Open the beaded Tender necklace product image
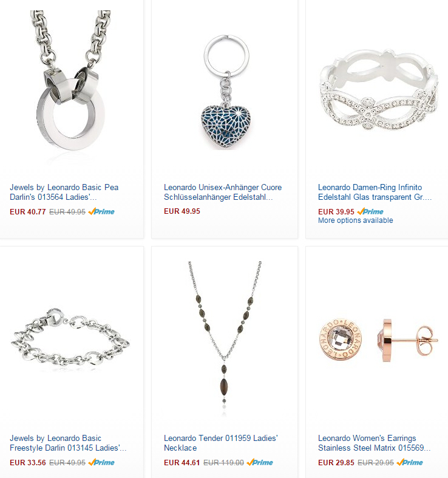 [x=225, y=335]
